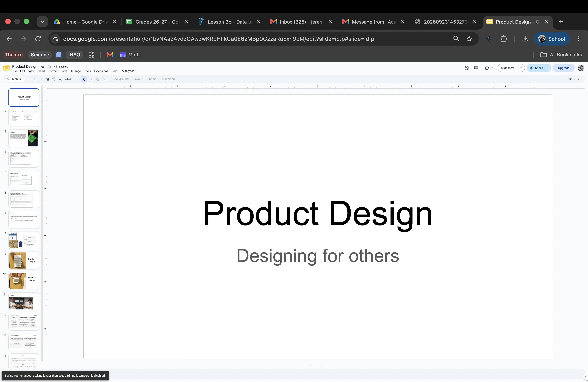Click the Share button
The image size is (588, 382).
[536, 68]
